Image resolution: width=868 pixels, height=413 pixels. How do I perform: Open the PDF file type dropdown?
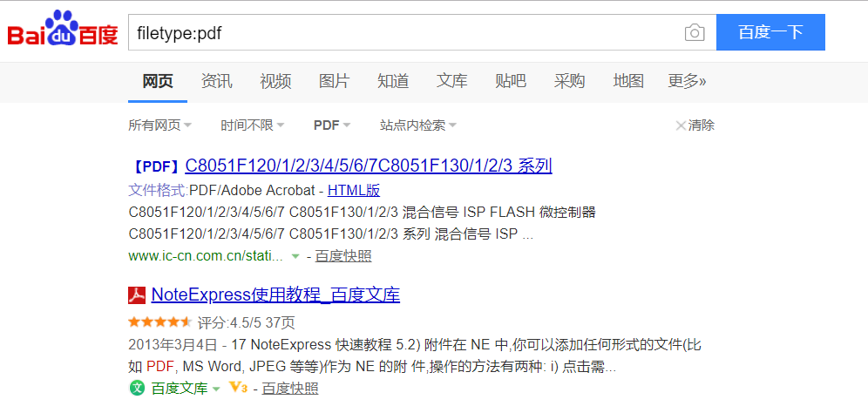point(332,125)
